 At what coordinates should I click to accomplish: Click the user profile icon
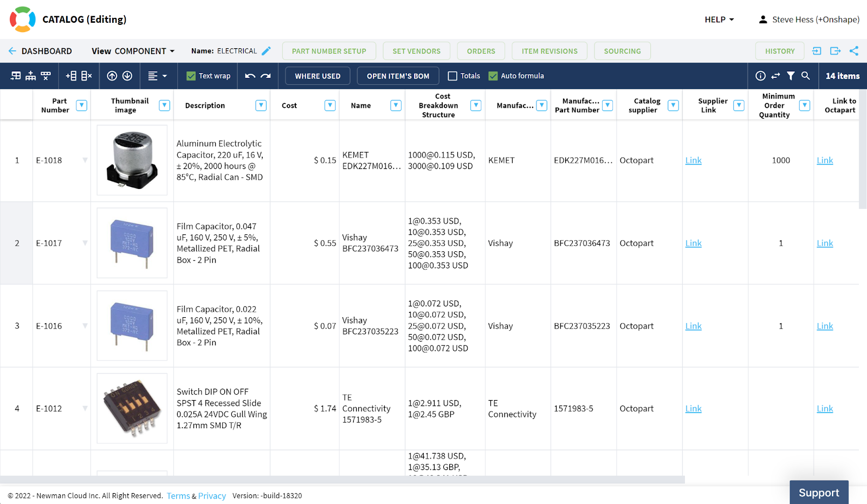click(763, 19)
